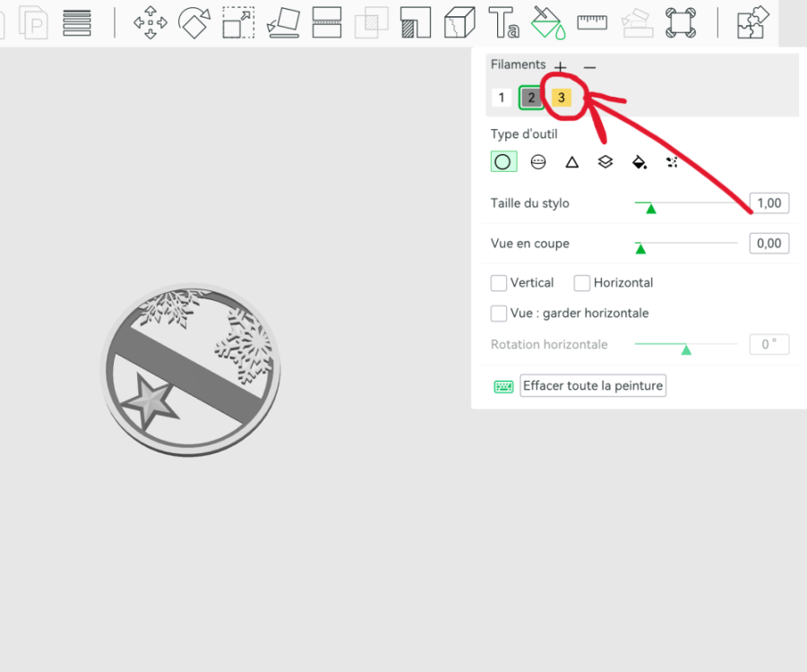Select filament 1 white swatch
Screen dimensions: 807x672
point(502,98)
